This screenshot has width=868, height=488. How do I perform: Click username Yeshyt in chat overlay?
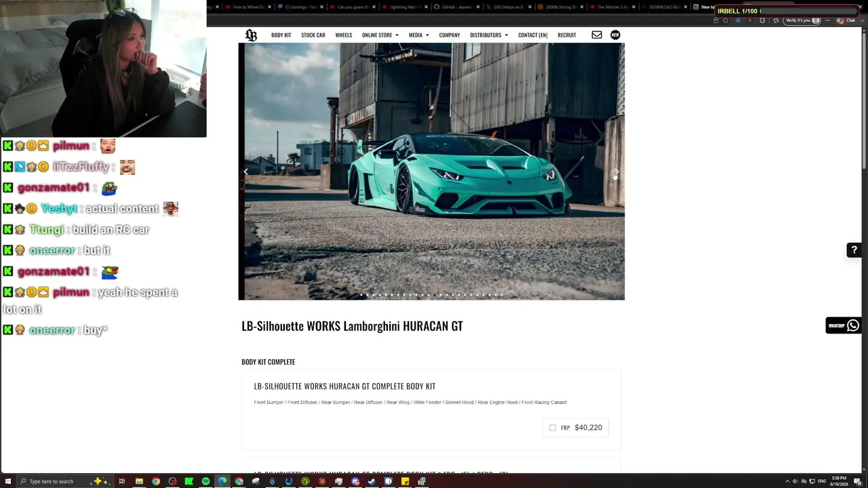[60, 209]
